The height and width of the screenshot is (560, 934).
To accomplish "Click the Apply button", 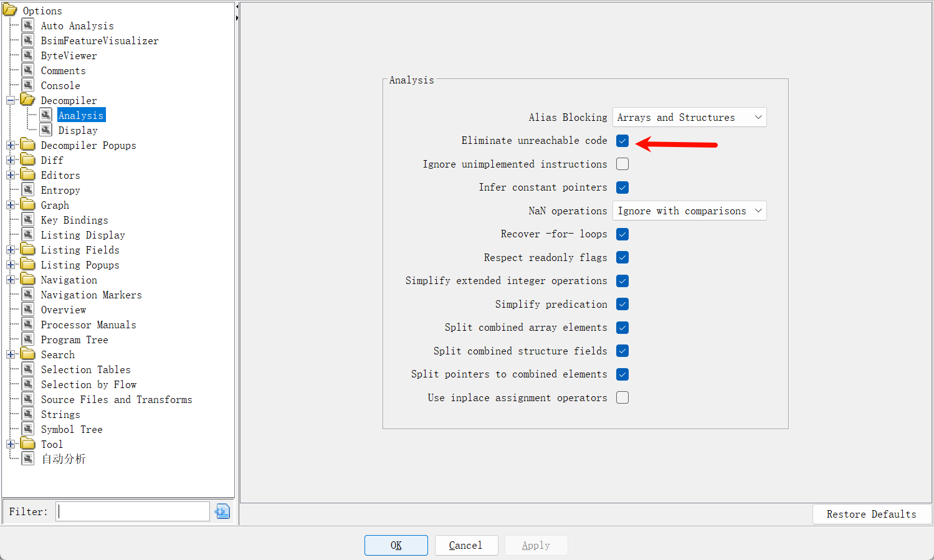I will click(536, 545).
